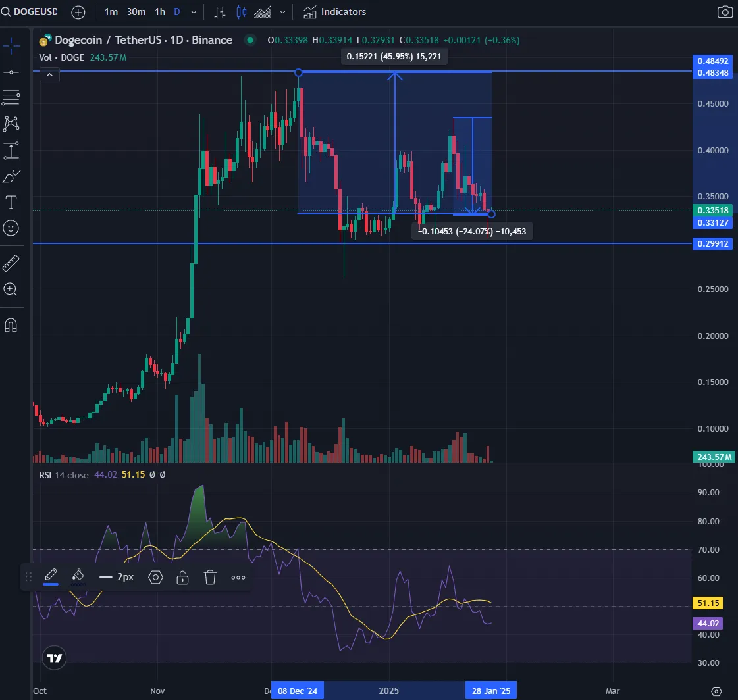Select the brush drawing tool

[11, 176]
